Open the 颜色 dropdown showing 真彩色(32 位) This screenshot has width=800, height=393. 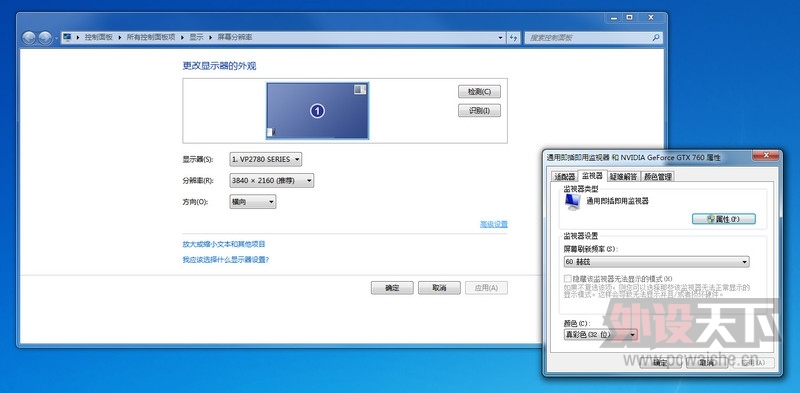[x=601, y=335]
